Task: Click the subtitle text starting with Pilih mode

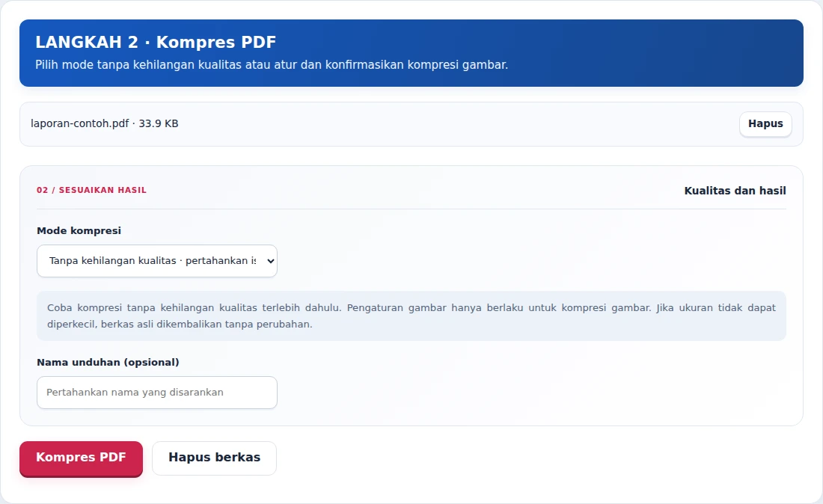Action: [272, 65]
